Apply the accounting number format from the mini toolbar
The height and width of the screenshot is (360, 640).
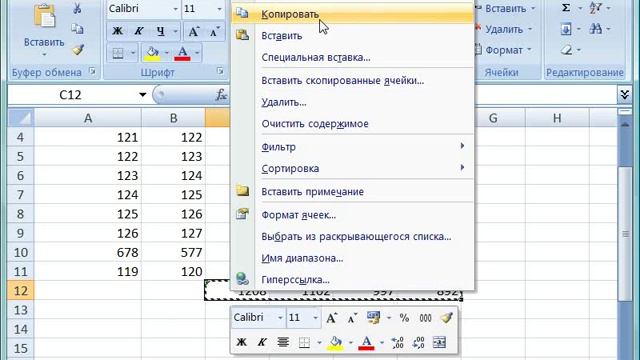tap(373, 317)
